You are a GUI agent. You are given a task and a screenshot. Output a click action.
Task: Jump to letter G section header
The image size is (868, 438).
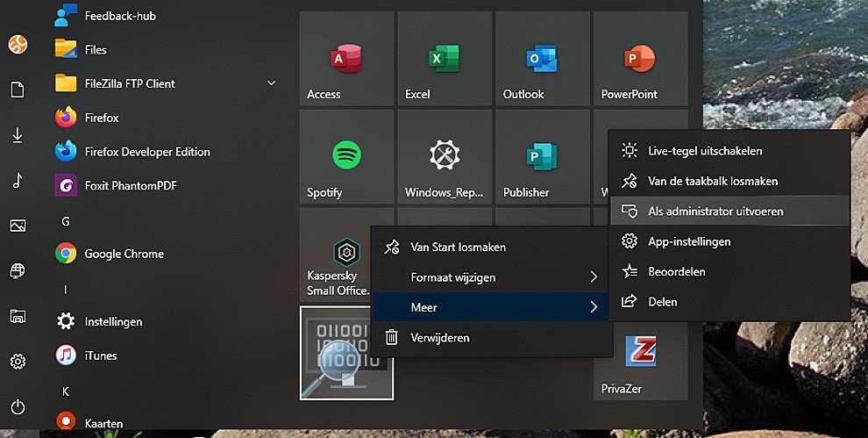pyautogui.click(x=66, y=222)
